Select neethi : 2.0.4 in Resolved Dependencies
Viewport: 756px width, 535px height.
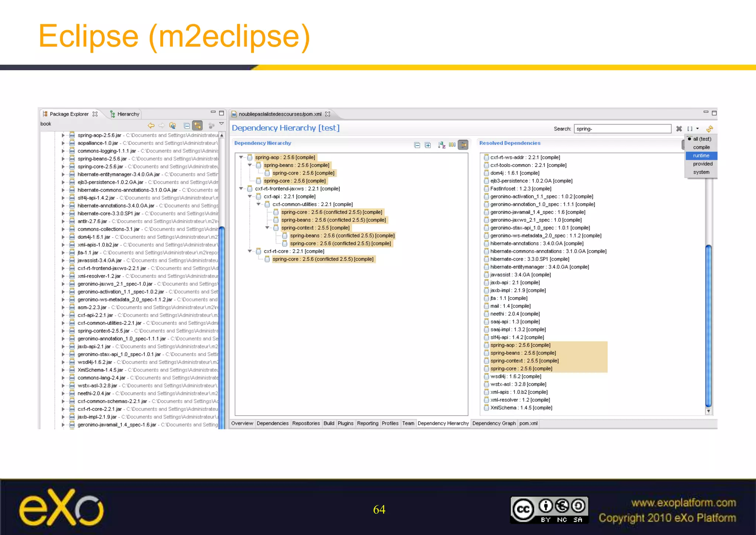point(515,314)
